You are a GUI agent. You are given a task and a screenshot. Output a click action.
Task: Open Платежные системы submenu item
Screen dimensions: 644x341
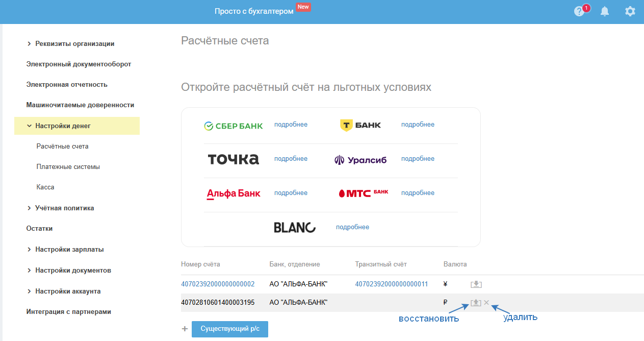point(68,167)
